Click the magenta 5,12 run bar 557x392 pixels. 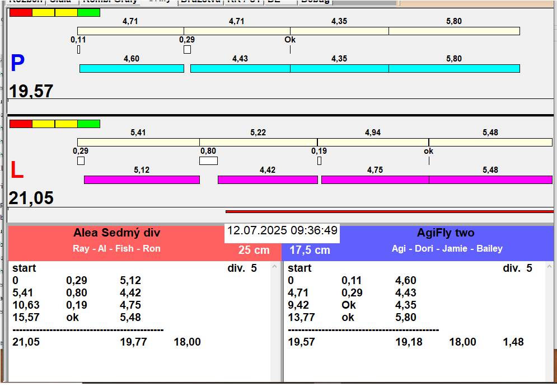pyautogui.click(x=142, y=180)
